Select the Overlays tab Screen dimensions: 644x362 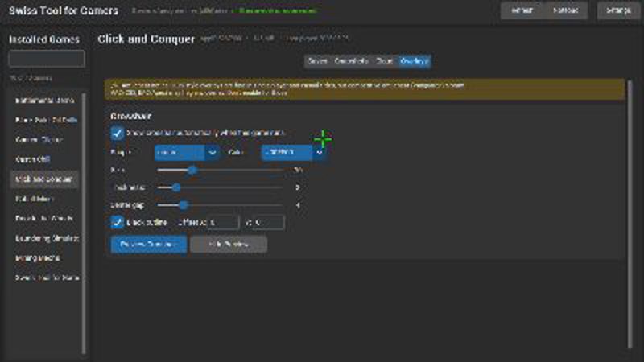pyautogui.click(x=414, y=61)
